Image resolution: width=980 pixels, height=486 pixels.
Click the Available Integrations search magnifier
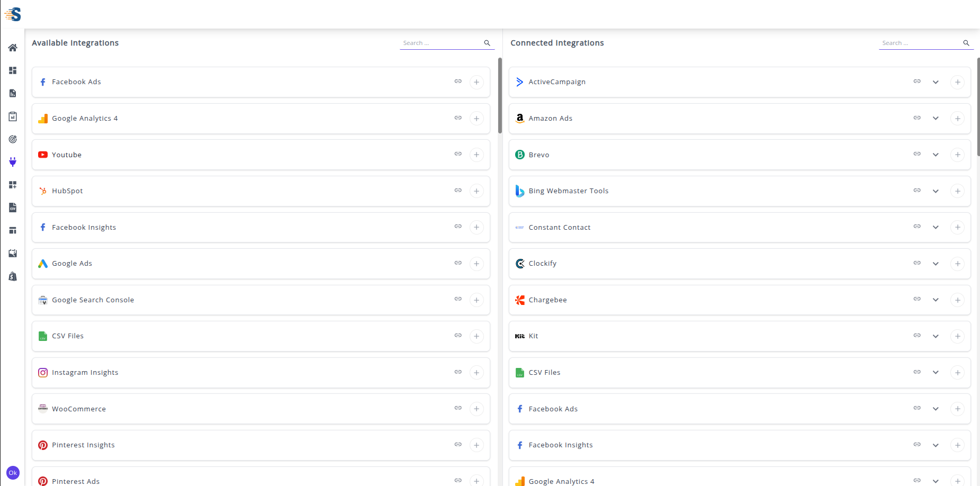487,43
